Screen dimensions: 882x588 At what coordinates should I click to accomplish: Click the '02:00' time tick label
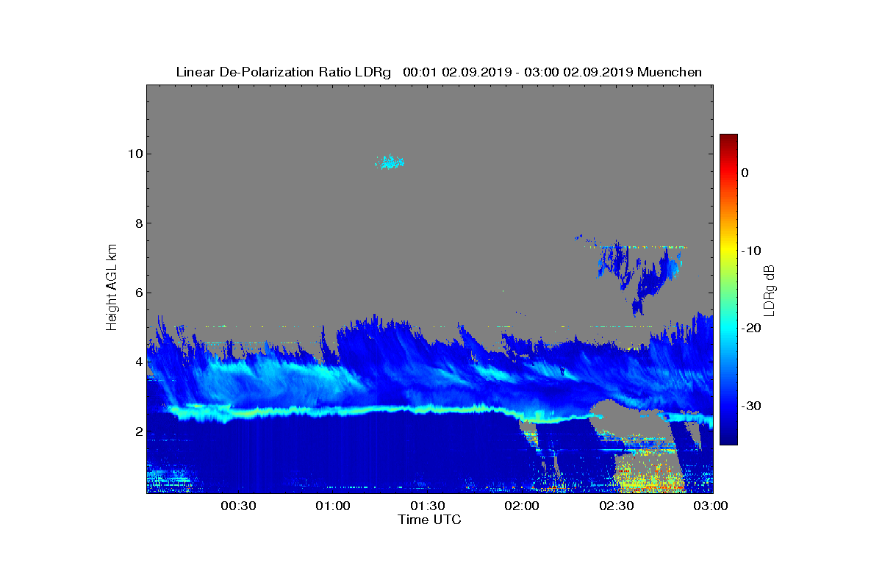tap(523, 506)
